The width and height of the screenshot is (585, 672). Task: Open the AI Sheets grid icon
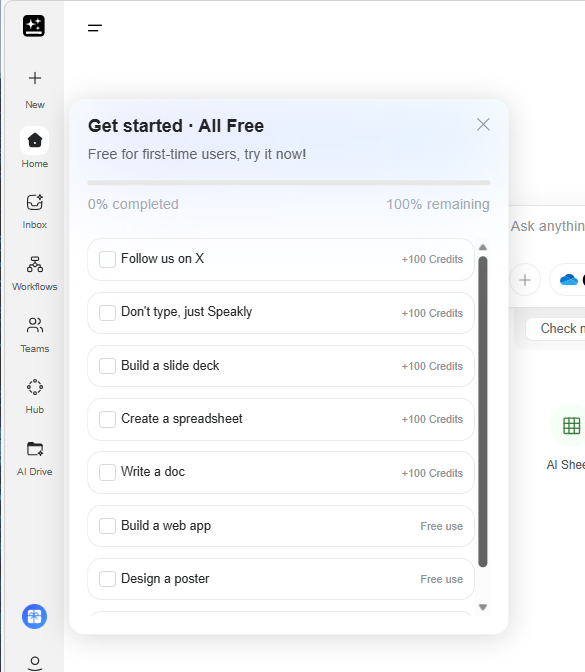click(x=571, y=426)
